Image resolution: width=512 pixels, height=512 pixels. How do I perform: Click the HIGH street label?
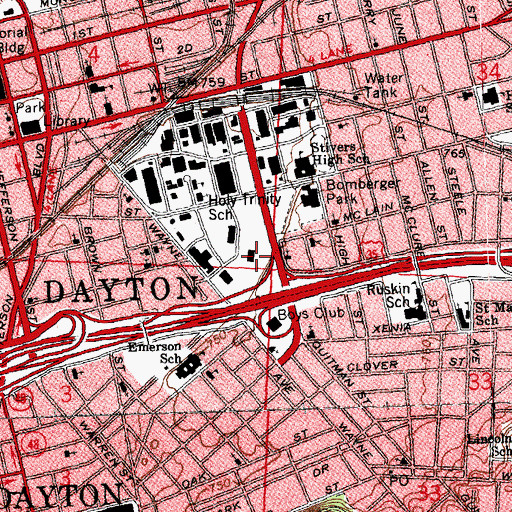click(342, 250)
